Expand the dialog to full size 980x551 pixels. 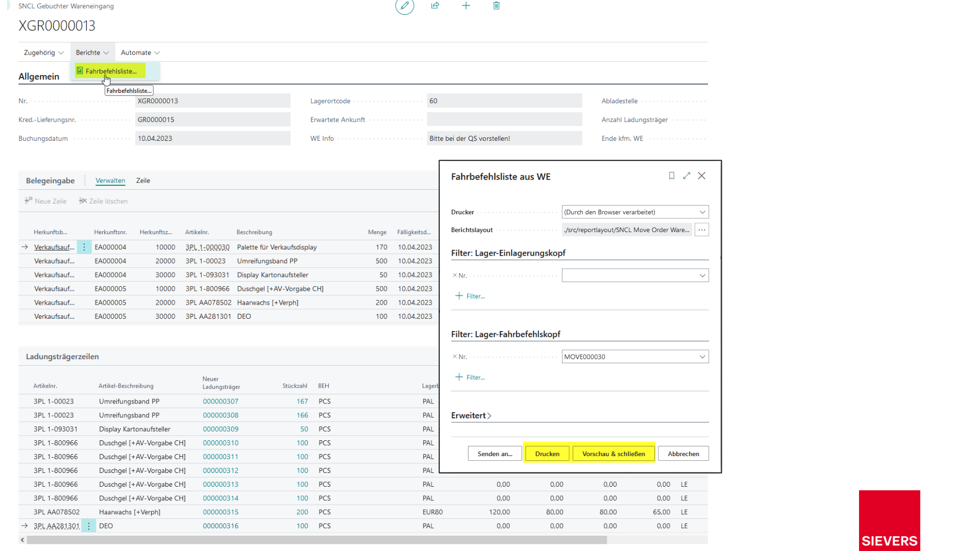pos(687,176)
